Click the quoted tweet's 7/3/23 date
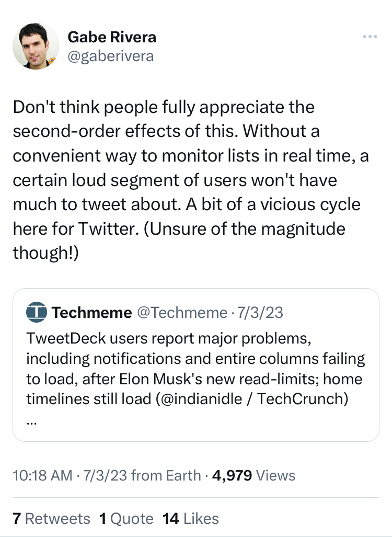The height and width of the screenshot is (537, 392). [x=260, y=313]
